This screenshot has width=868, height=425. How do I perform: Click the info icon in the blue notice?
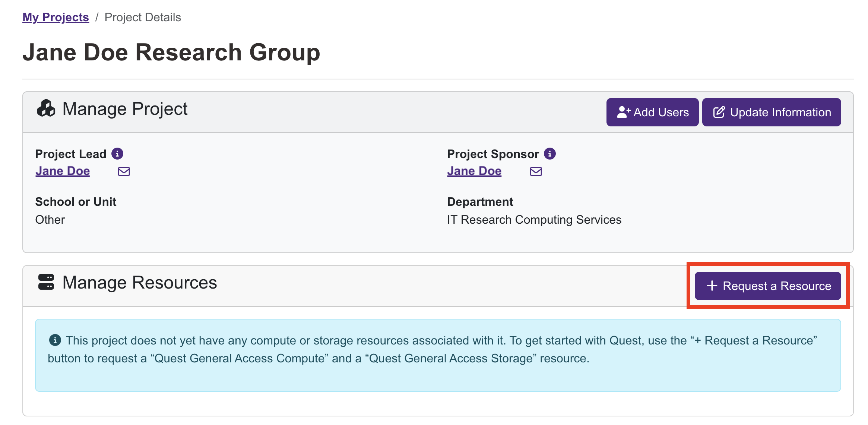[55, 340]
